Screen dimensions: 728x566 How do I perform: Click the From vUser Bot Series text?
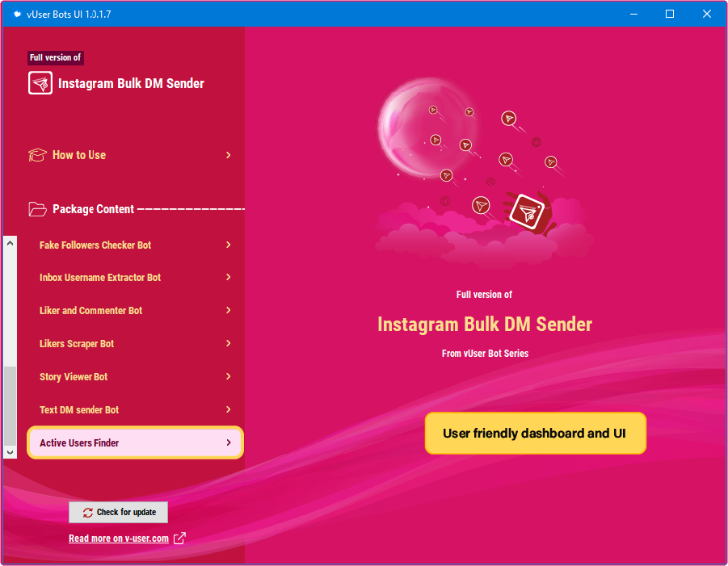(x=485, y=354)
